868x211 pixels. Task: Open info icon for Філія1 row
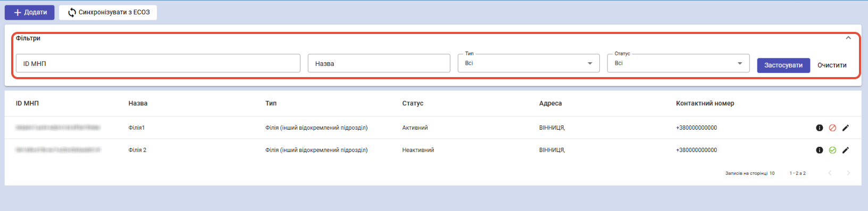coord(820,128)
